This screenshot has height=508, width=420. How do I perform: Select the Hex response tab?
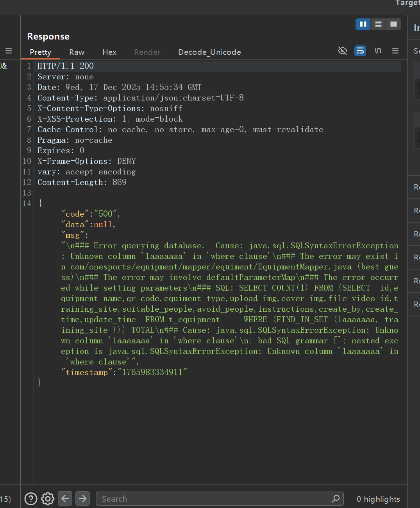[x=109, y=52]
